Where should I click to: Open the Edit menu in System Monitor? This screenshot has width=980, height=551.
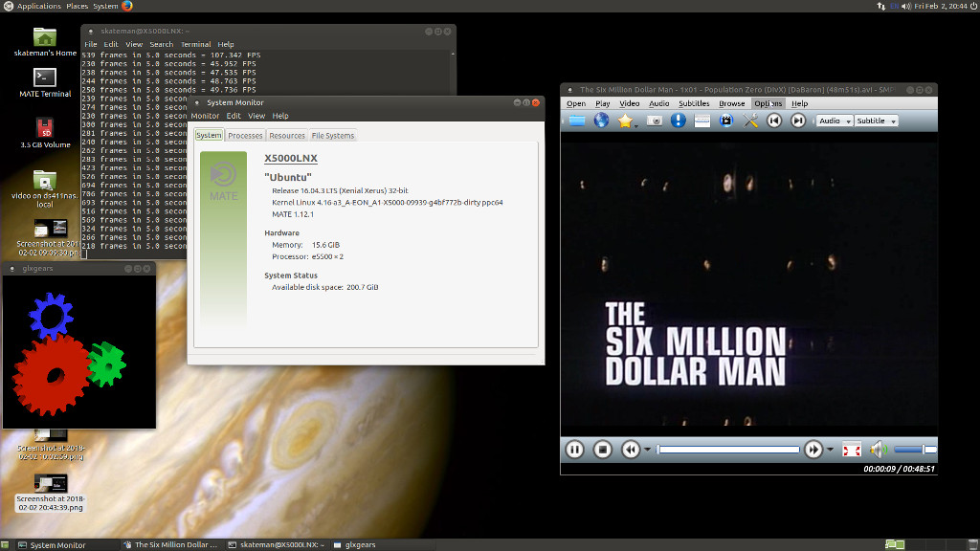[234, 116]
